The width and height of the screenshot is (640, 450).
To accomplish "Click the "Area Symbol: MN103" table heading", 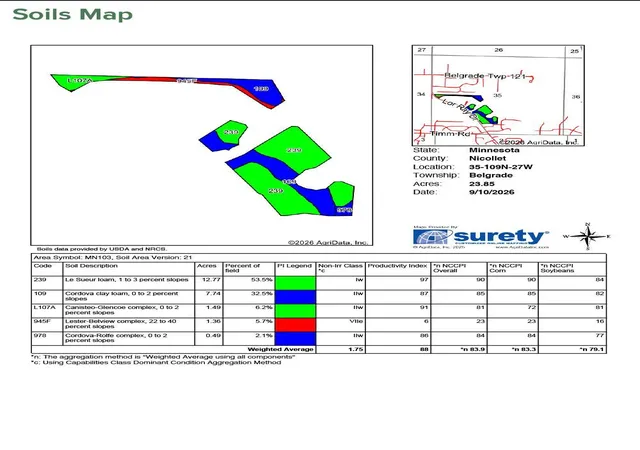I will tap(113, 257).
